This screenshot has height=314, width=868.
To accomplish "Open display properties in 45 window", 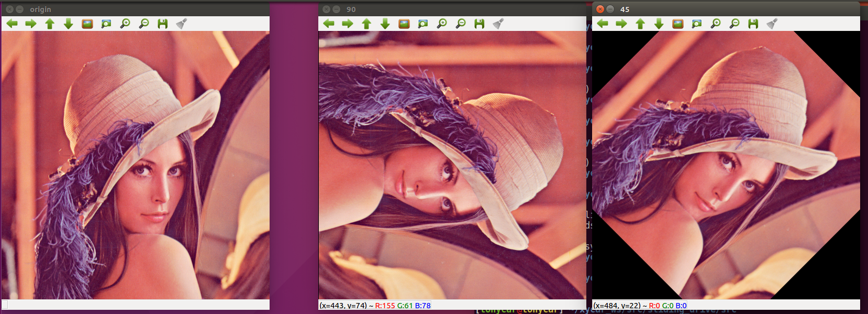I will pyautogui.click(x=772, y=24).
